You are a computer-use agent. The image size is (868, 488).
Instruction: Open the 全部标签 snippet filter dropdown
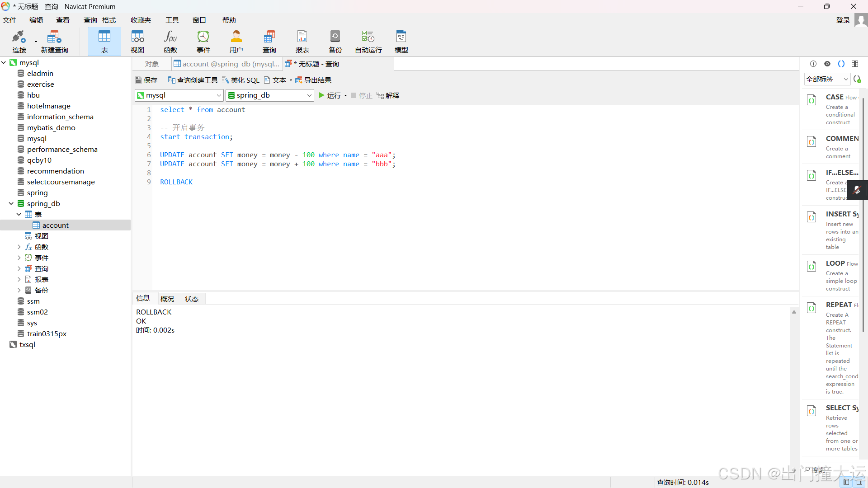827,80
